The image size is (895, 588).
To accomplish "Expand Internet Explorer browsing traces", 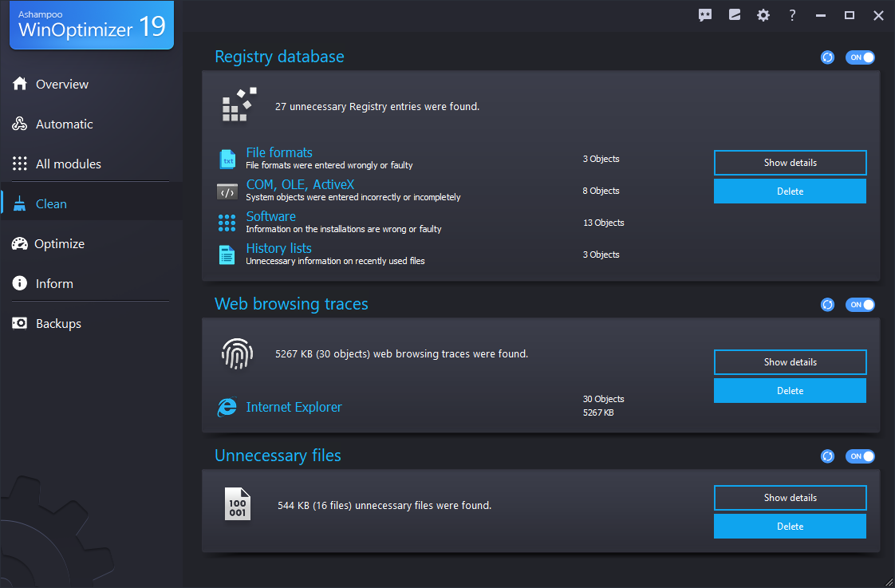I will (294, 407).
